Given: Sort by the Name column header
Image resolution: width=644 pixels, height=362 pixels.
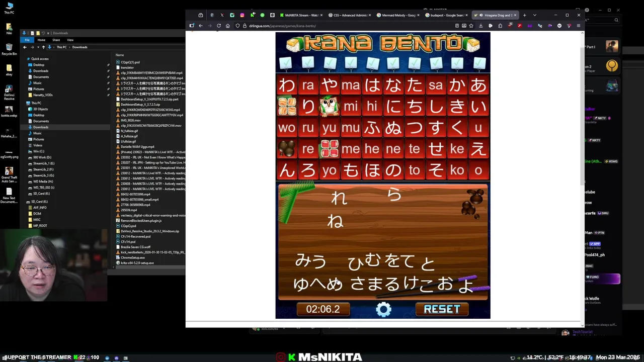Looking at the screenshot, I should [120, 55].
